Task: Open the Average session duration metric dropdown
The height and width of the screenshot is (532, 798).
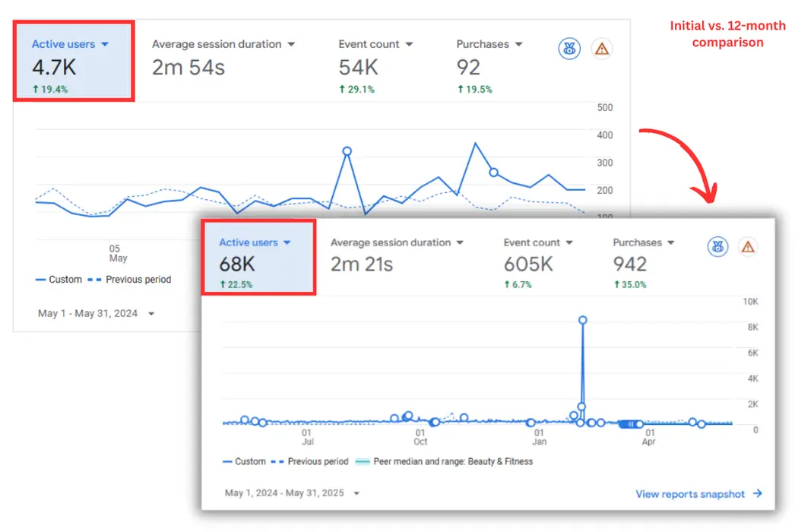Action: pos(291,44)
